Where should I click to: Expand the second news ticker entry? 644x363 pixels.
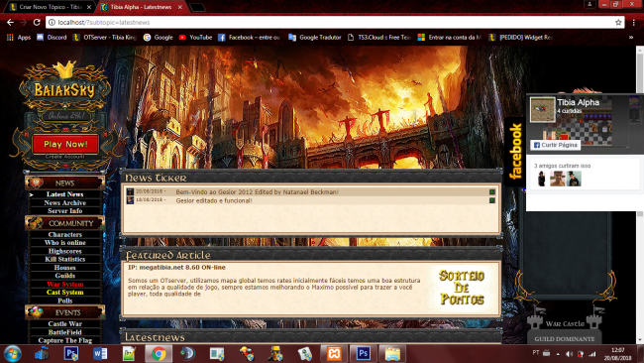[492, 200]
